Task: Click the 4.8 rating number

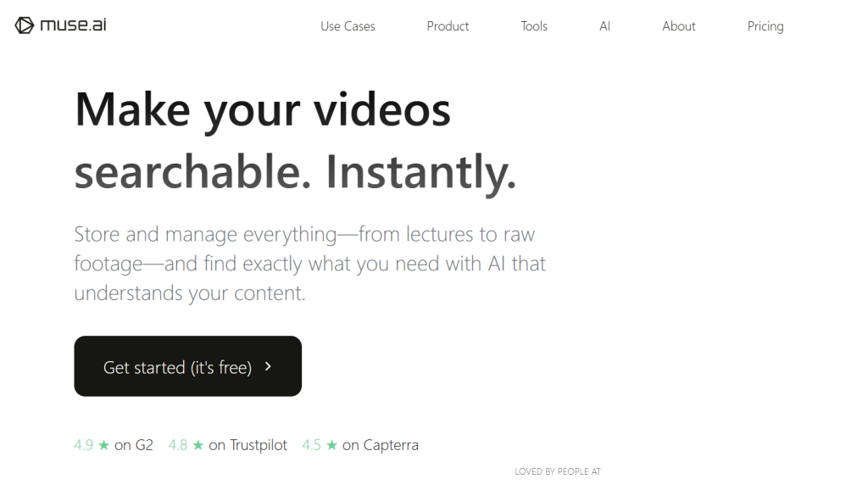Action: click(178, 445)
